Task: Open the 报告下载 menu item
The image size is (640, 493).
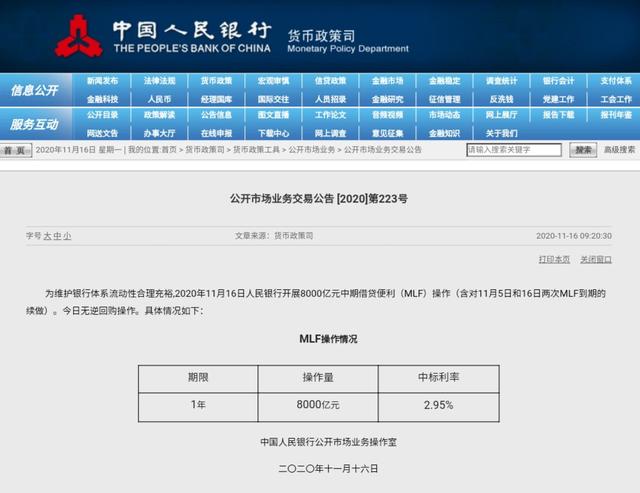Action: tap(558, 115)
